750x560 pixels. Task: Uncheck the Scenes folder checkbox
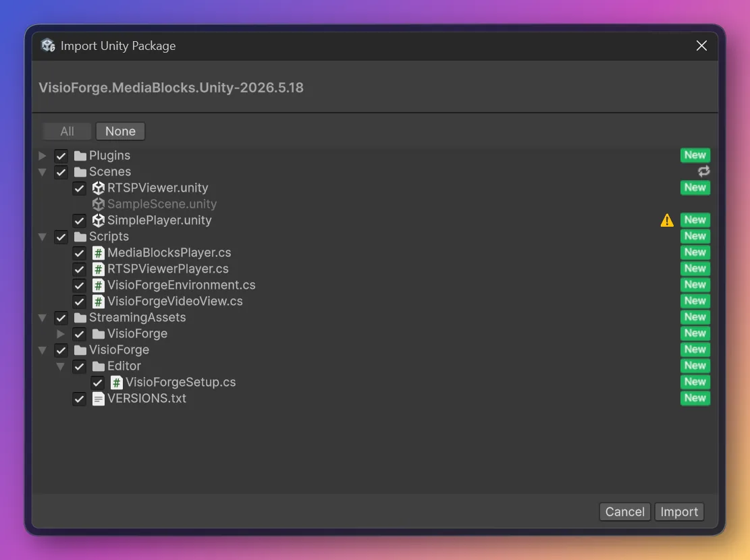point(61,172)
